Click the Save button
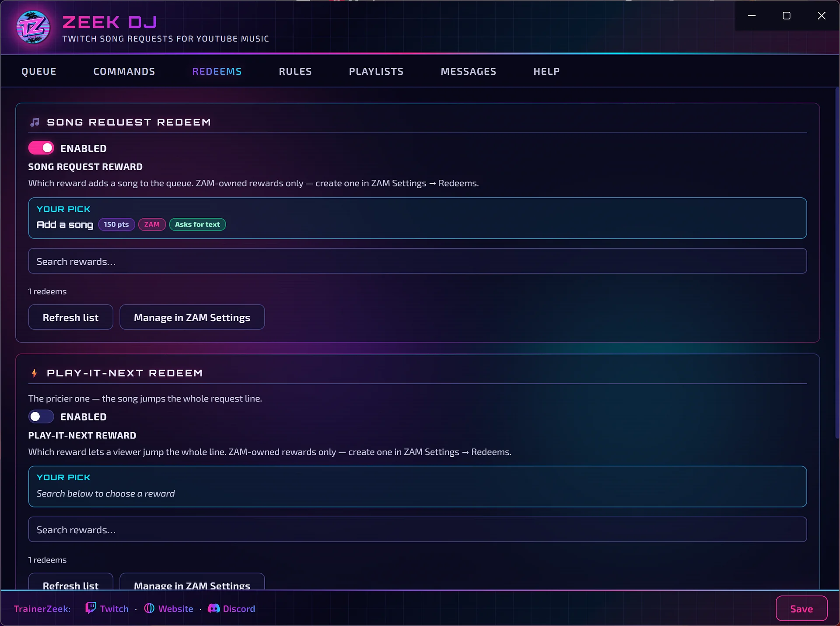The width and height of the screenshot is (840, 626). (x=801, y=609)
